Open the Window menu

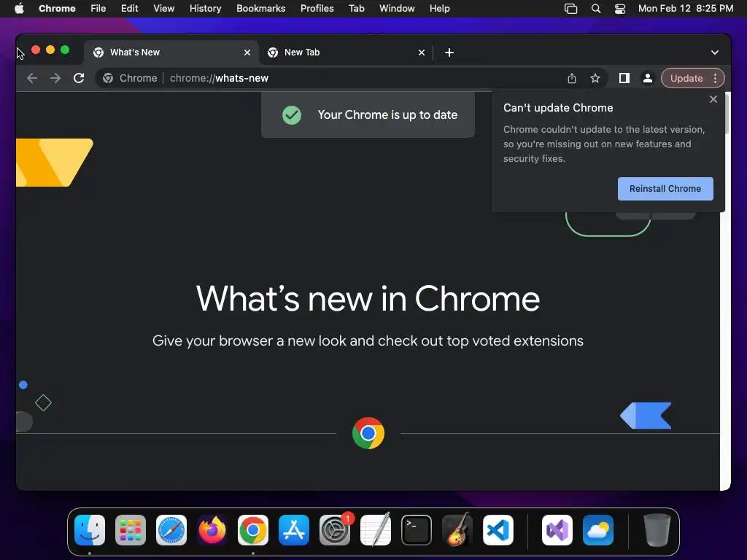[x=397, y=9]
